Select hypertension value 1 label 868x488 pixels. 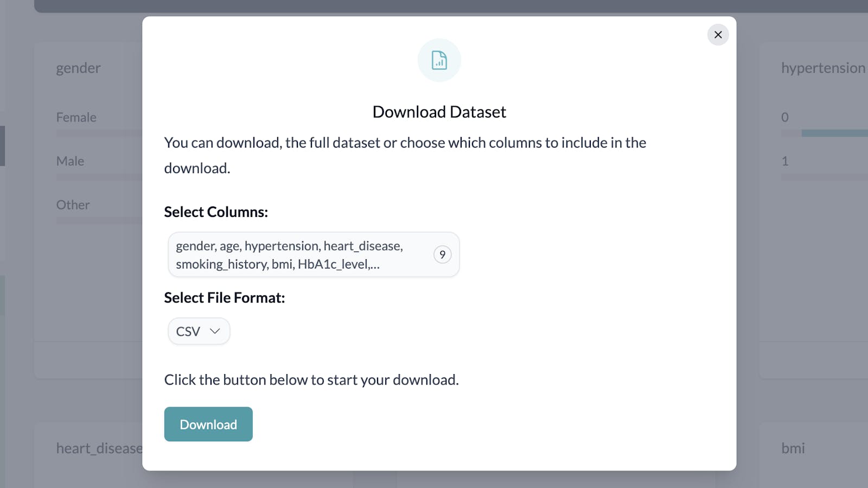pyautogui.click(x=784, y=162)
